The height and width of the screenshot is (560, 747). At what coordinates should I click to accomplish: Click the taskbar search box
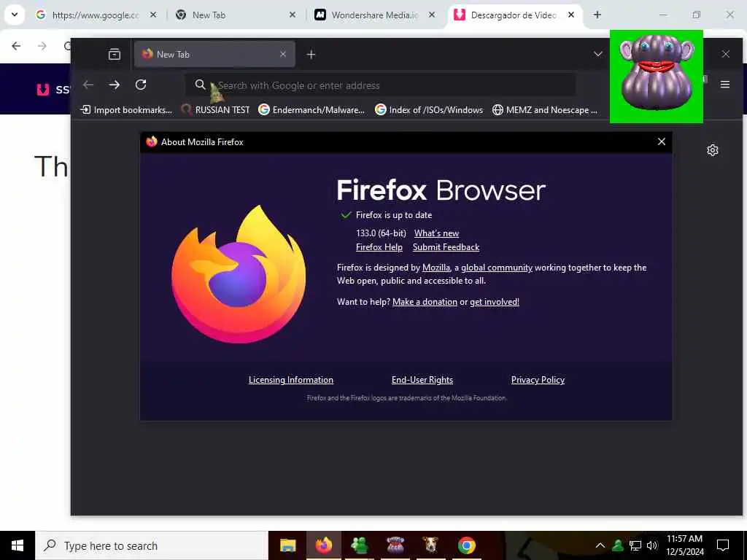[152, 545]
